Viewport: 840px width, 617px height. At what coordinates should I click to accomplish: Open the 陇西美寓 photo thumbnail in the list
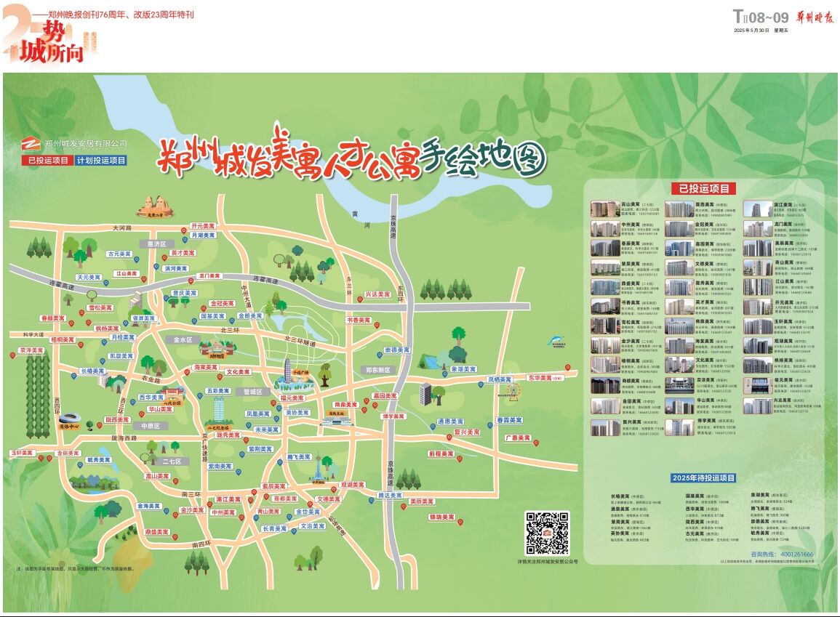[679, 209]
